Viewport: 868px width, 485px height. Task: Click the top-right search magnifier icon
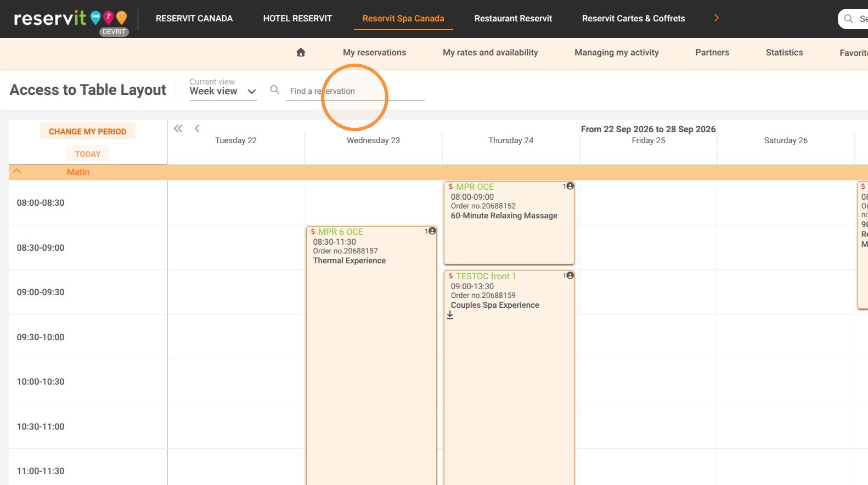[849, 19]
